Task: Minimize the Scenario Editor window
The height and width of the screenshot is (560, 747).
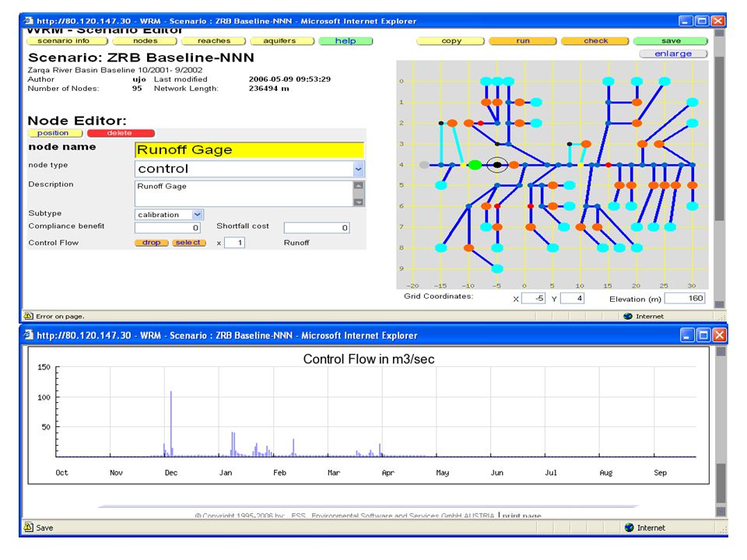Action: pos(686,21)
